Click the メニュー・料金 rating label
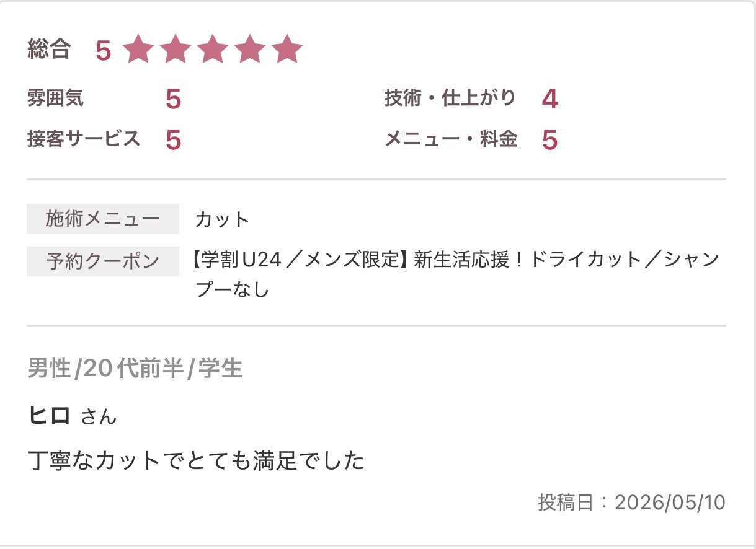This screenshot has height=549, width=756. pos(451,139)
